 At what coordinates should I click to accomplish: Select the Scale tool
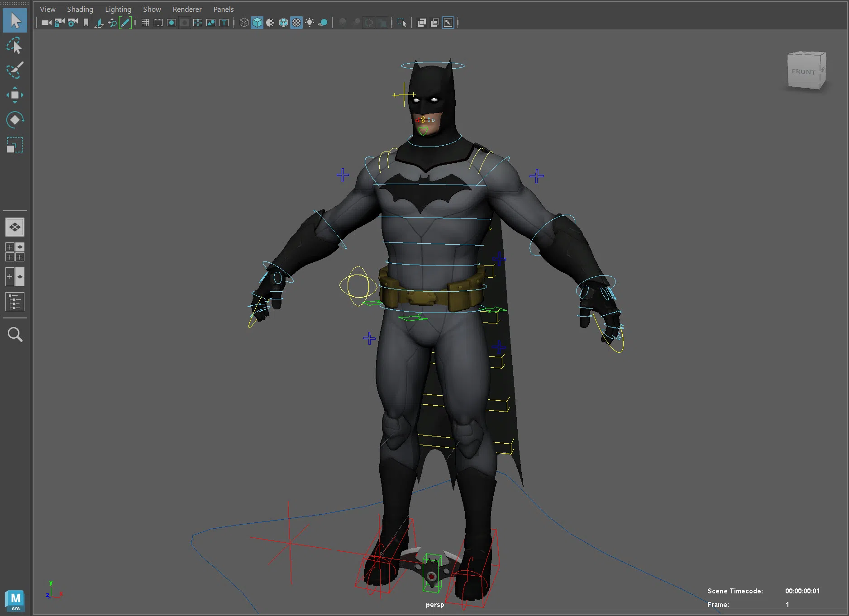click(x=15, y=145)
